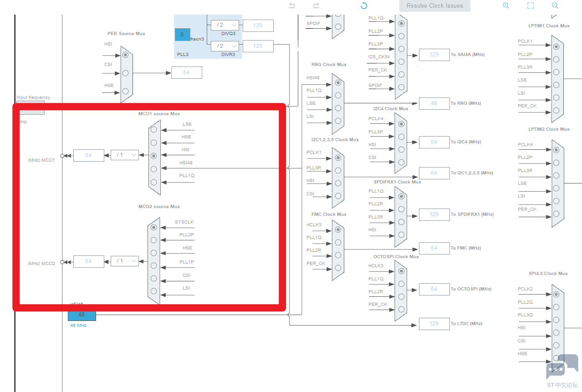This screenshot has width=582, height=392.
Task: Click the To SPDIFRX1 value 129
Action: click(x=434, y=214)
